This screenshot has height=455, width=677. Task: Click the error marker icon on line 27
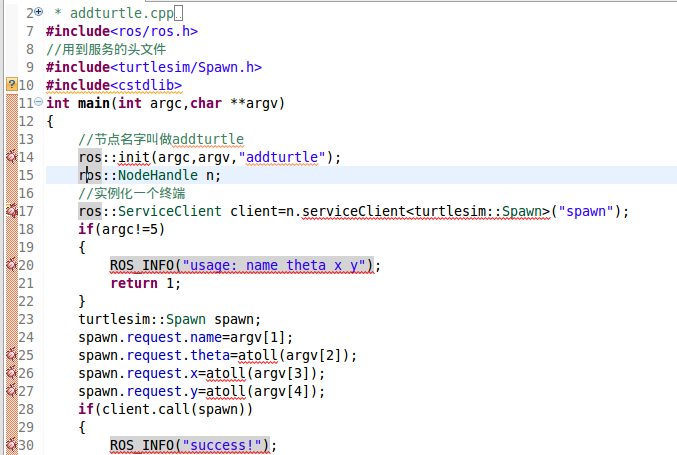(12, 391)
